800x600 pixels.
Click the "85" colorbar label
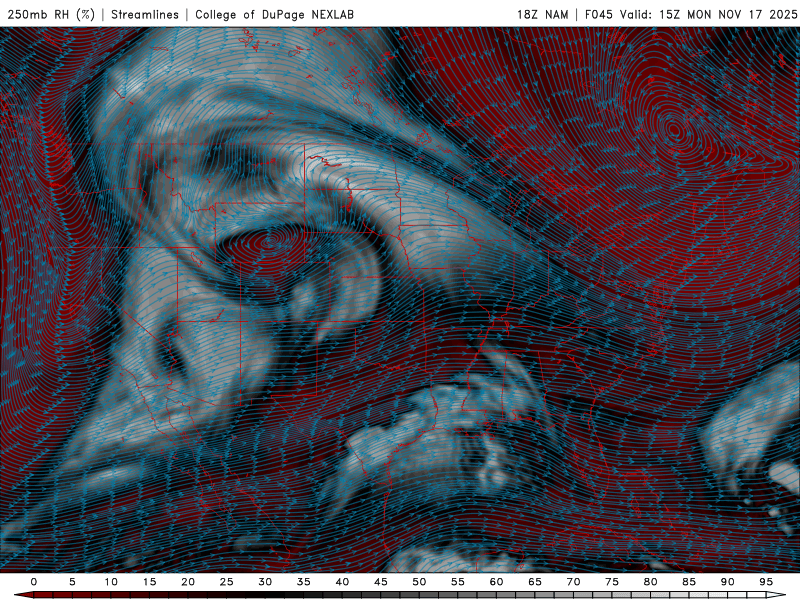pyautogui.click(x=689, y=582)
